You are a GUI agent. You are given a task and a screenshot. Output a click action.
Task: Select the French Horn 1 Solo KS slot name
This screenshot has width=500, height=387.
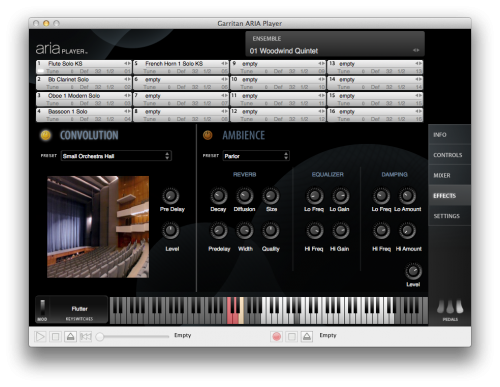click(174, 63)
